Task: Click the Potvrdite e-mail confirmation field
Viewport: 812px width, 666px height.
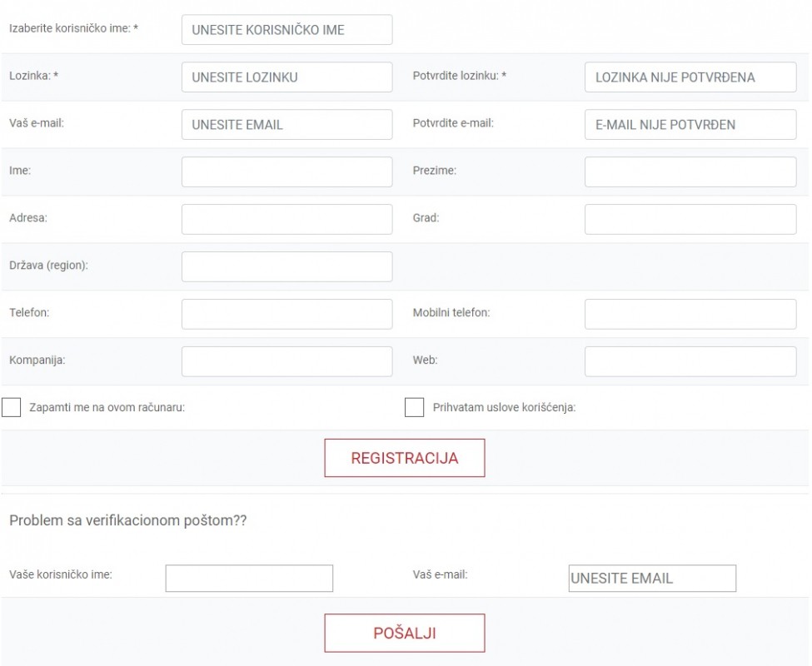Action: click(x=690, y=124)
